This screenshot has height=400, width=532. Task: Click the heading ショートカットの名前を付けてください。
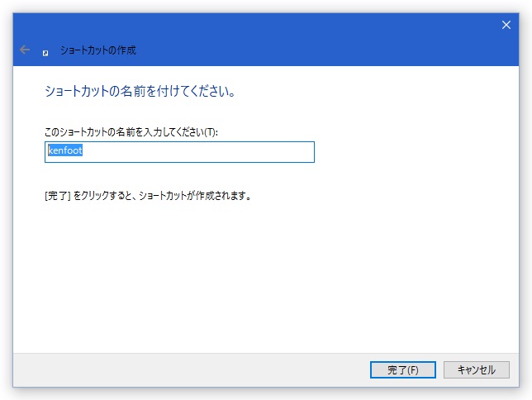(140, 91)
